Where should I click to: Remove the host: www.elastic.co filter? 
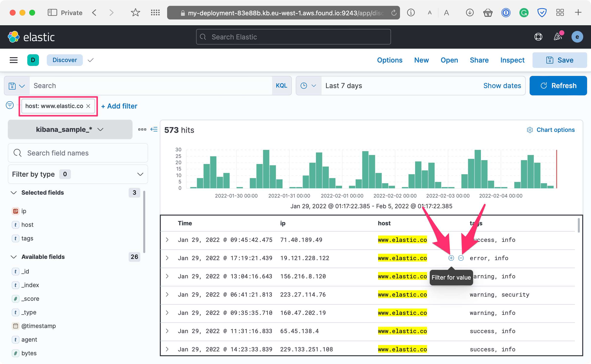(x=88, y=106)
